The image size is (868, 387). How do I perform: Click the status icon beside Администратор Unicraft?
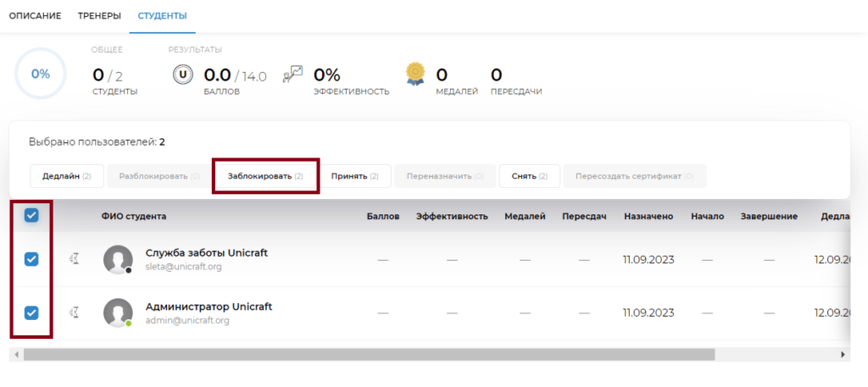pyautogui.click(x=73, y=313)
